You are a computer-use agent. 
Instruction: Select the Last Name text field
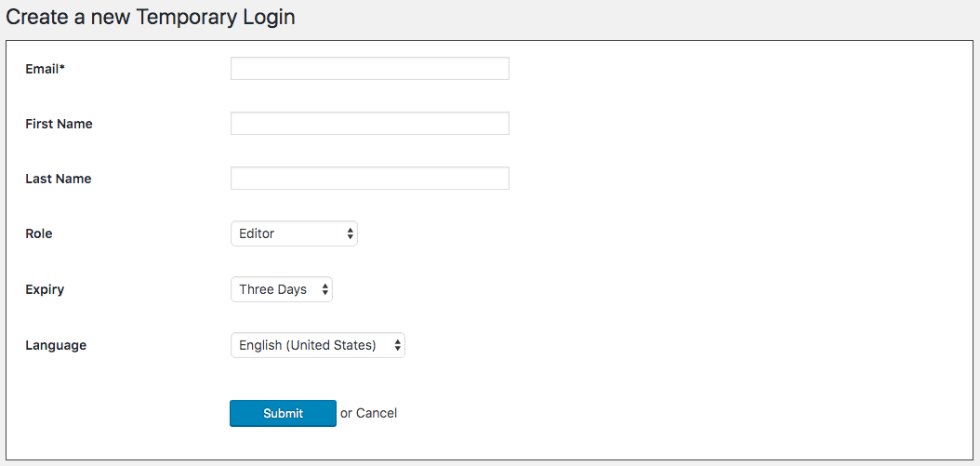pyautogui.click(x=369, y=179)
